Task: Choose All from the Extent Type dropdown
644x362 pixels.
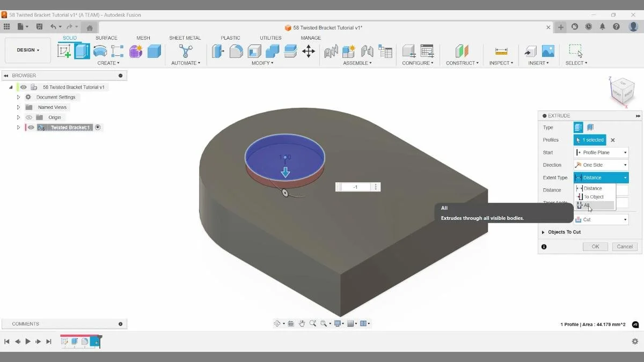Action: point(585,205)
